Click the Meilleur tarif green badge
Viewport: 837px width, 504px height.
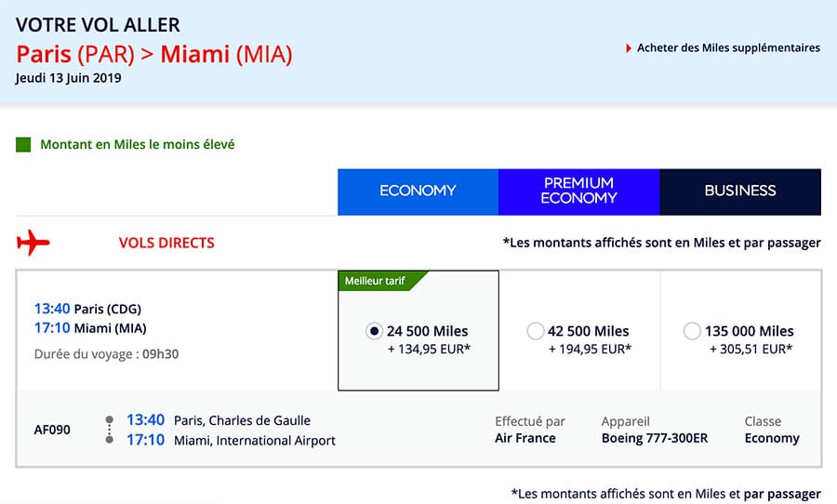coord(377,281)
